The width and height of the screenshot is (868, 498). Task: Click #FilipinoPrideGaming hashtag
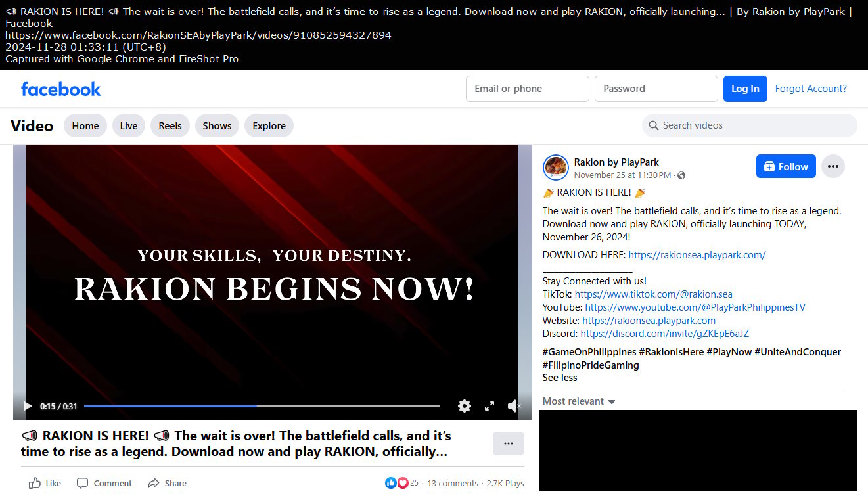[x=591, y=365]
